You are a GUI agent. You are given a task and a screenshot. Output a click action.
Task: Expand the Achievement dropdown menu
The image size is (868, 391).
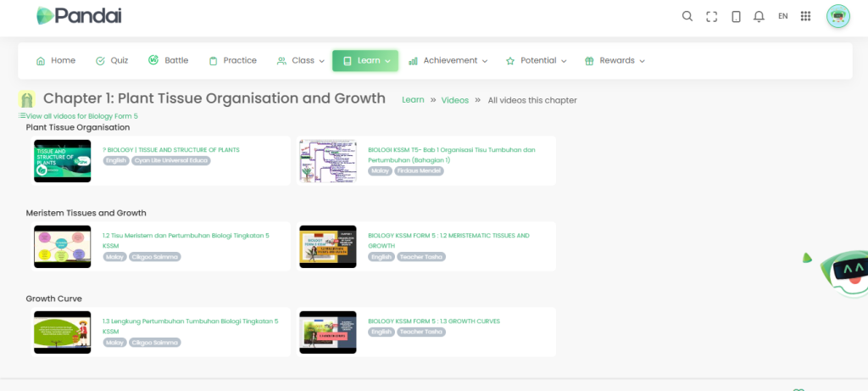click(448, 61)
